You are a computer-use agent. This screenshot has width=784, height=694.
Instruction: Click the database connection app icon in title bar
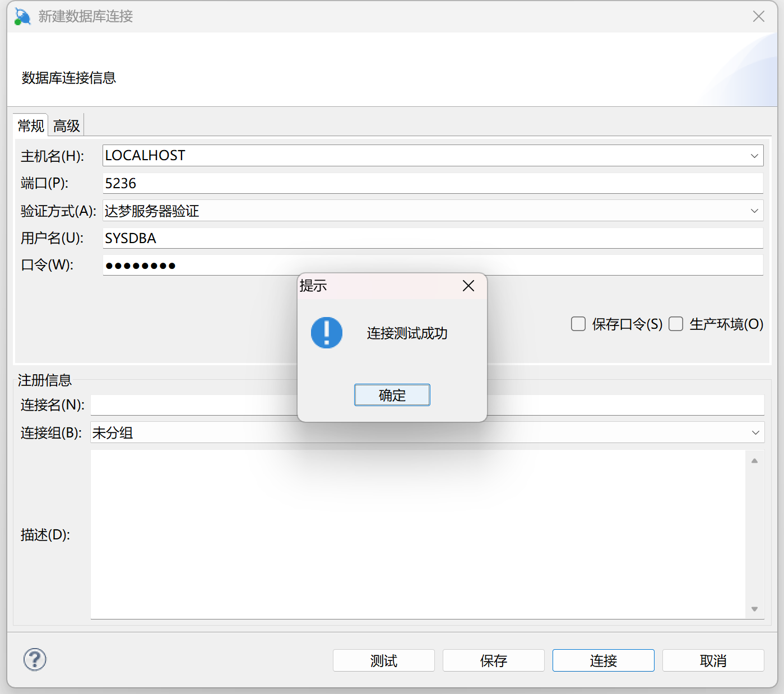[22, 16]
